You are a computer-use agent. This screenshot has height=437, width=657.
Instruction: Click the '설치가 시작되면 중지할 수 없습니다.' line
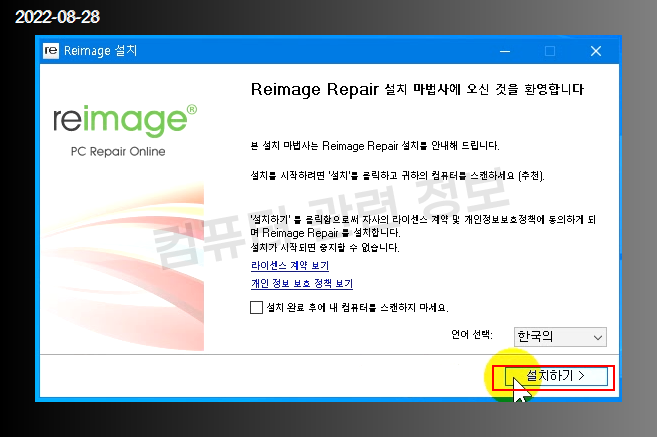pyautogui.click(x=325, y=247)
